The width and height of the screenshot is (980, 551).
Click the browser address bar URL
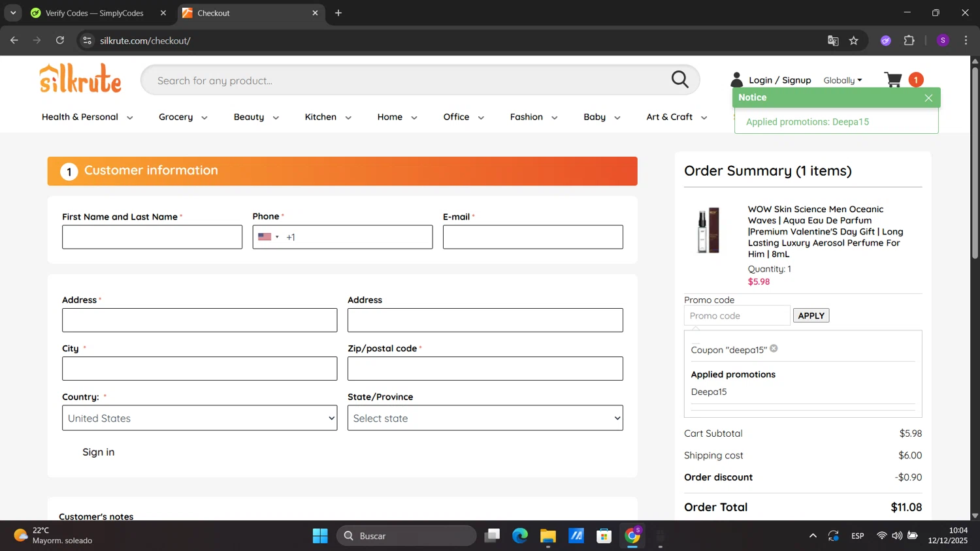(145, 40)
